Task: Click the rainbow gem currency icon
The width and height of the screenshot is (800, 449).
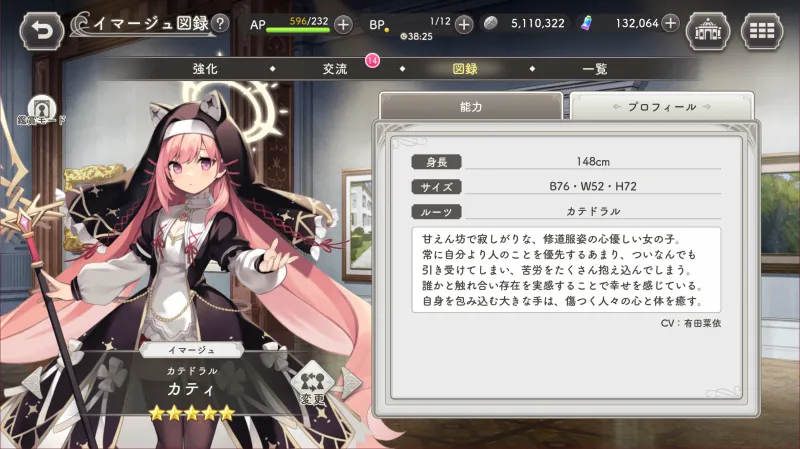Action: click(x=587, y=23)
